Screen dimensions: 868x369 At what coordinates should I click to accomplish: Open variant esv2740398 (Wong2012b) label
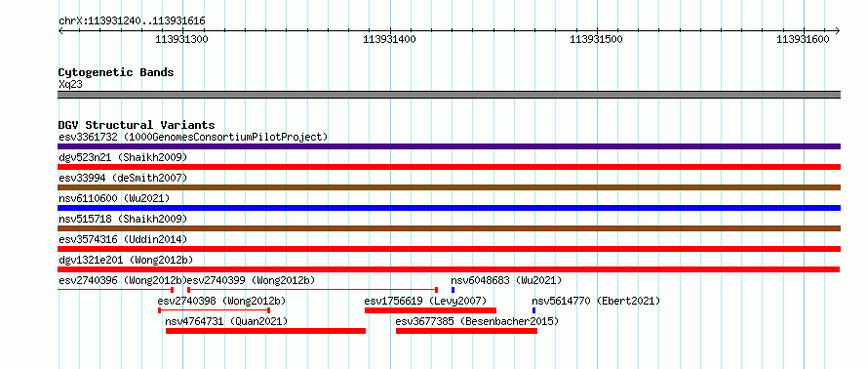[222, 301]
